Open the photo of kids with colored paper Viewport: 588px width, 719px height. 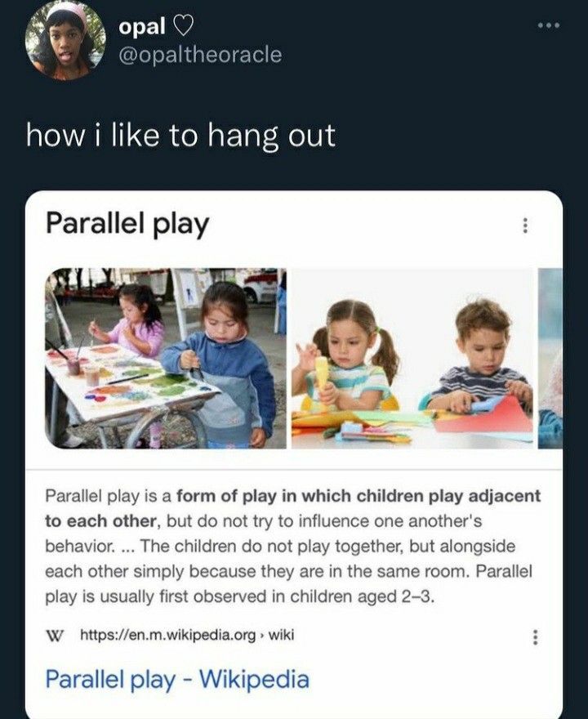click(x=412, y=358)
